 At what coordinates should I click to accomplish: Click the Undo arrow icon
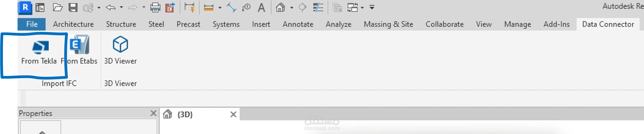tap(111, 8)
